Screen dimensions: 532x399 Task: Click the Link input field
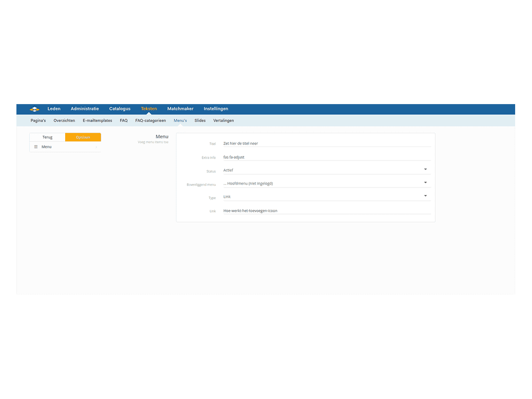click(327, 211)
